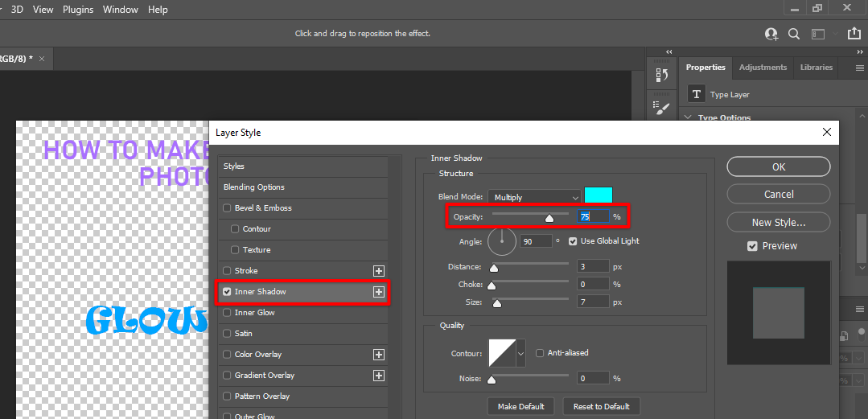Click the cyan shadow color swatch
This screenshot has width=868, height=419.
[x=598, y=195]
